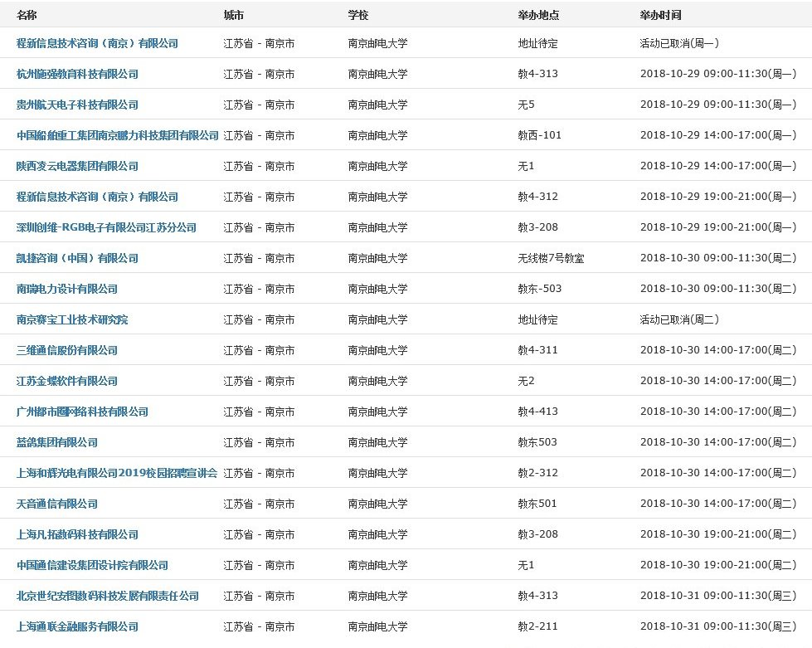Select 蓝鸽集团有限公司 link
The image size is (812, 648).
57,442
